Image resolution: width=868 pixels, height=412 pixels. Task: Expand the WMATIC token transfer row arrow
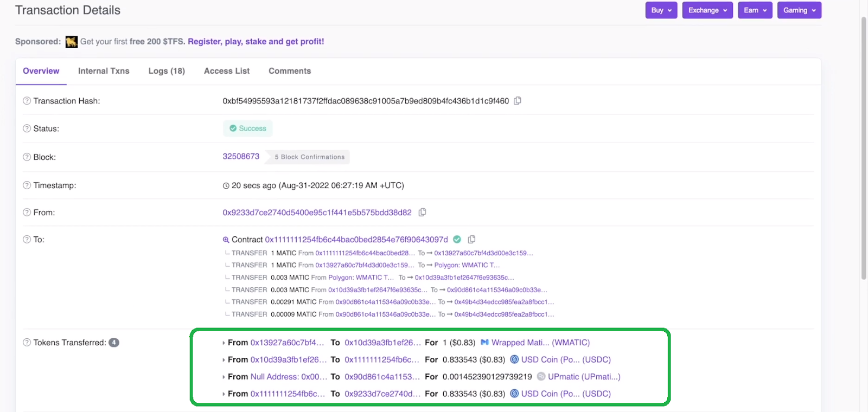click(224, 343)
